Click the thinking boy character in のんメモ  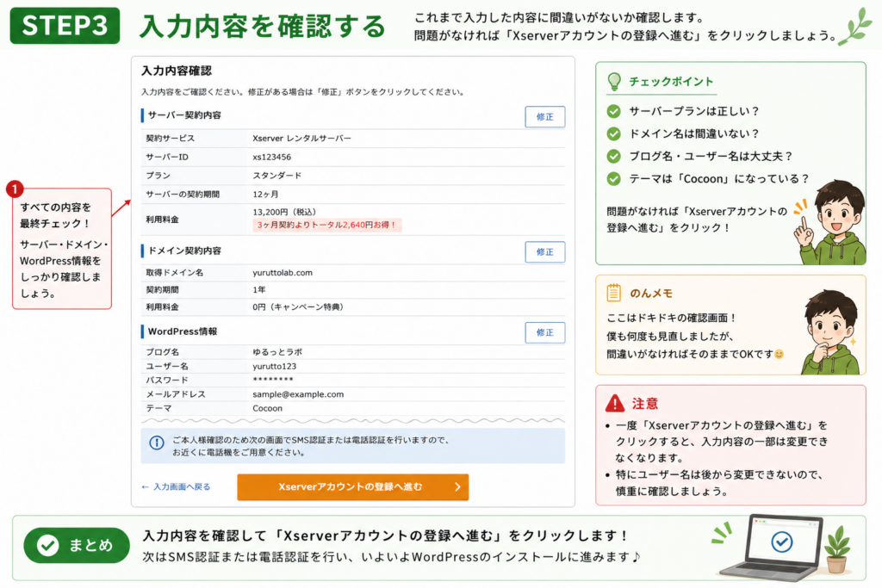830,331
